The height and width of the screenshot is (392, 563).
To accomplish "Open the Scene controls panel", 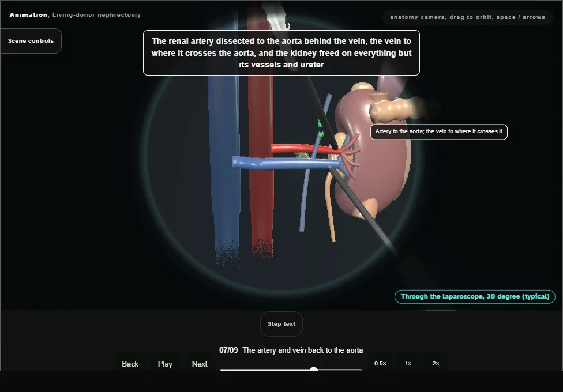I will 31,41.
